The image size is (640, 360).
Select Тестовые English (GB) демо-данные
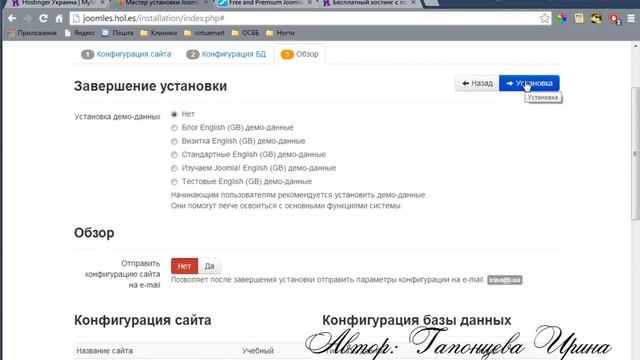point(174,182)
